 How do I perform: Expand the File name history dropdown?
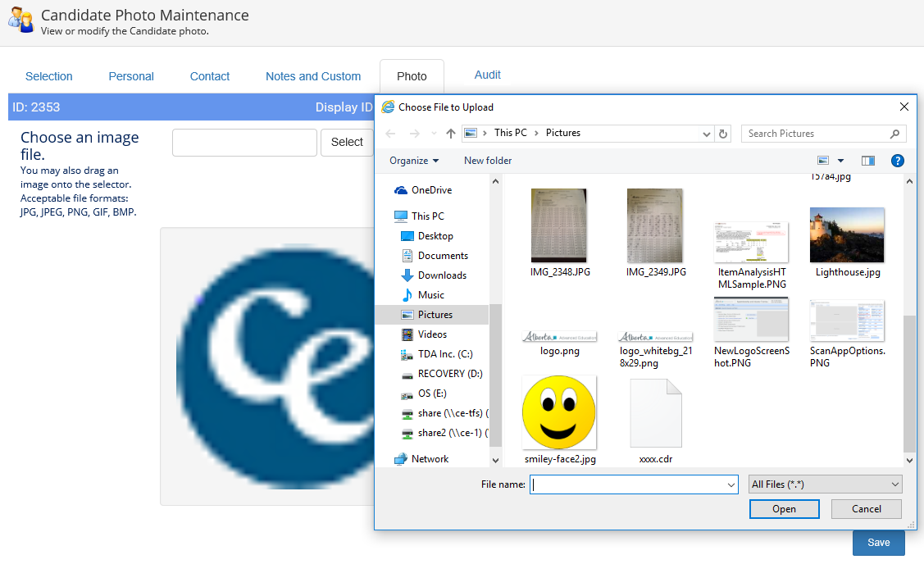click(731, 485)
